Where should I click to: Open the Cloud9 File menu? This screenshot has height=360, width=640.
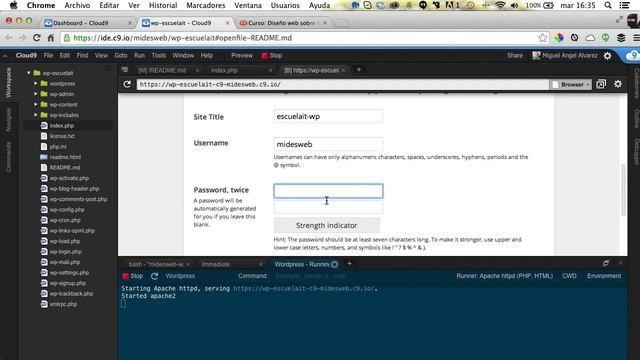[x=48, y=56]
